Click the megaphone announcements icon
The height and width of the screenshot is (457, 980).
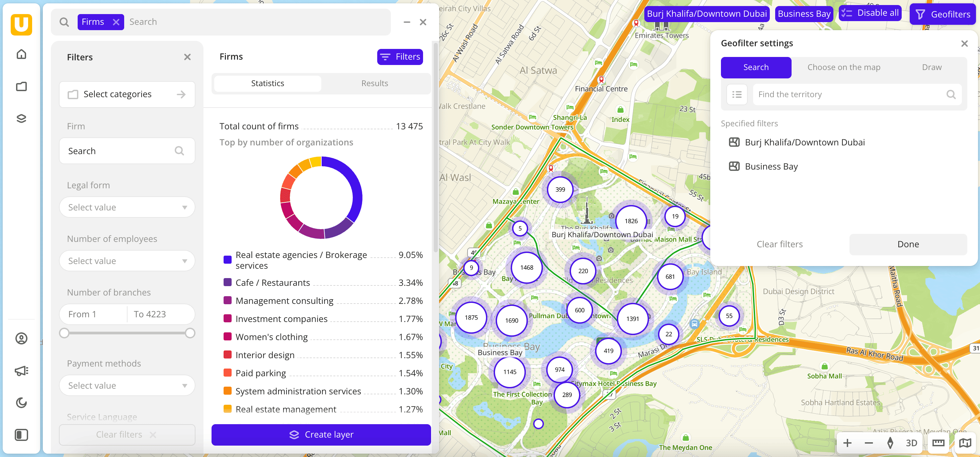coord(21,371)
